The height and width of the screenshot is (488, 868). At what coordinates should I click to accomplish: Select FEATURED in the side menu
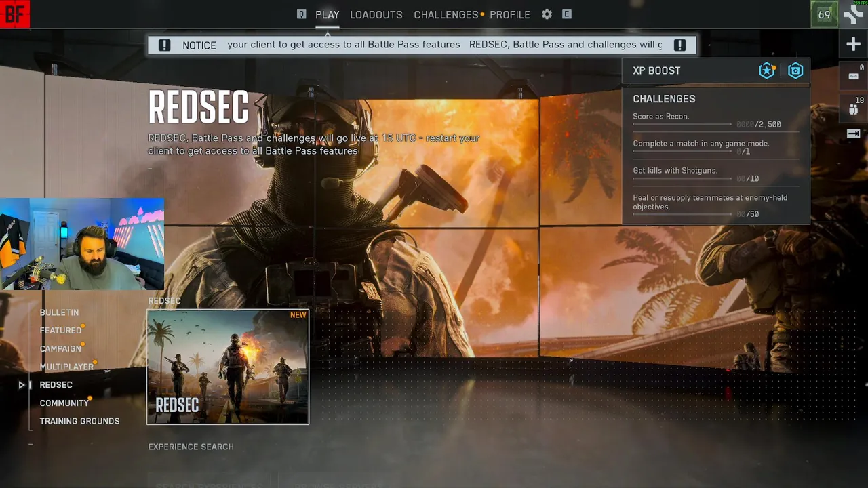(x=60, y=331)
